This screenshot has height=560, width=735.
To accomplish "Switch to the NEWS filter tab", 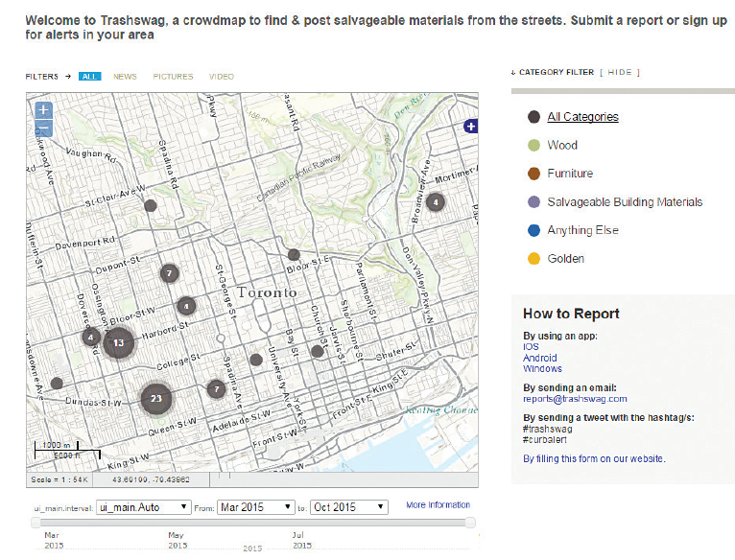I will (x=125, y=77).
